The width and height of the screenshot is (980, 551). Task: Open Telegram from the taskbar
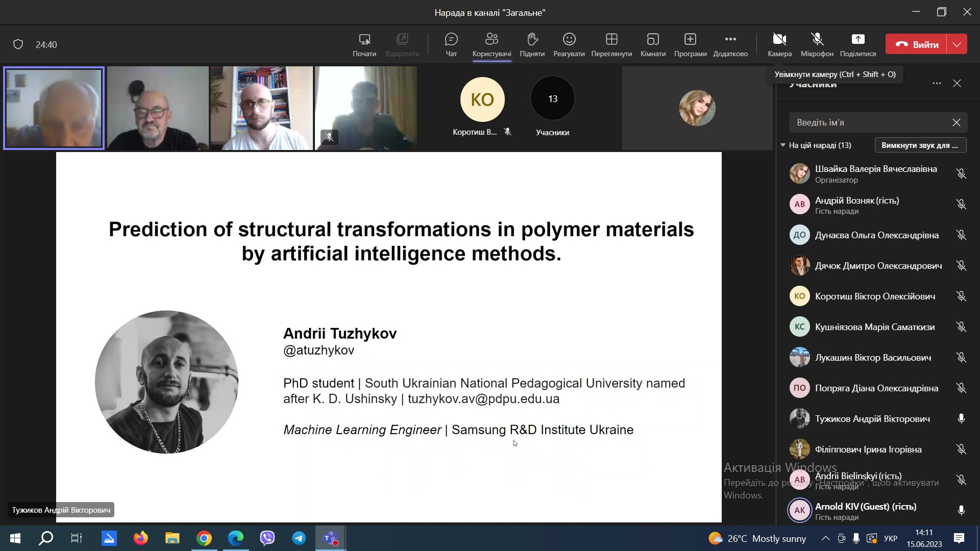(299, 538)
